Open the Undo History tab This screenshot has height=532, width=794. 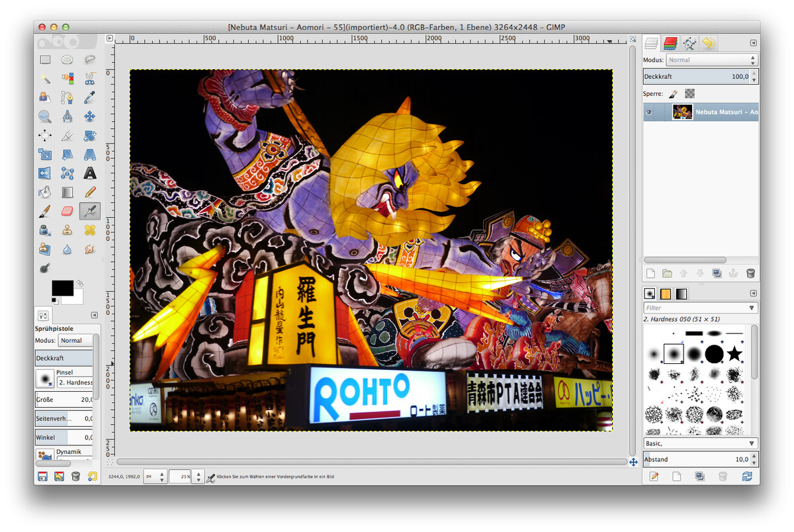coord(709,43)
